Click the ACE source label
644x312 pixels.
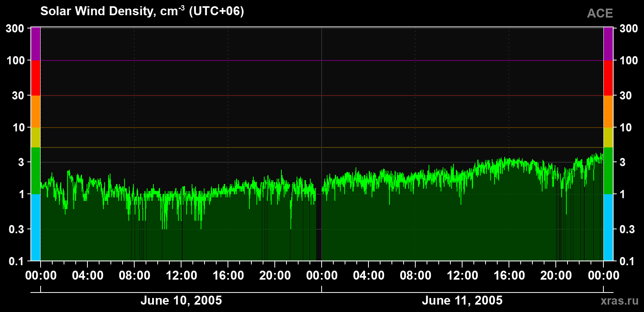coord(600,14)
